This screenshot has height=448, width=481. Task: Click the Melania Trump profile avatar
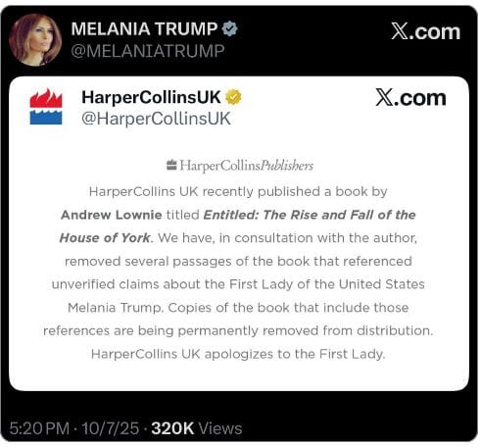click(x=35, y=39)
